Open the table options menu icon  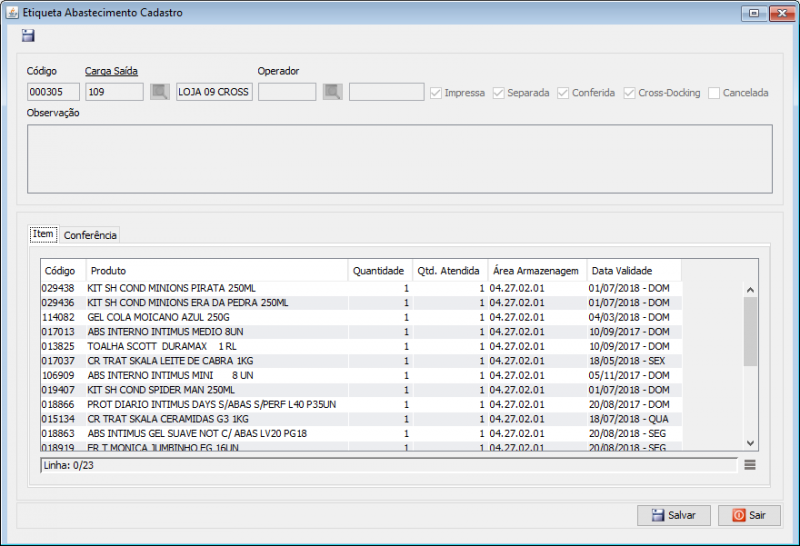point(749,465)
